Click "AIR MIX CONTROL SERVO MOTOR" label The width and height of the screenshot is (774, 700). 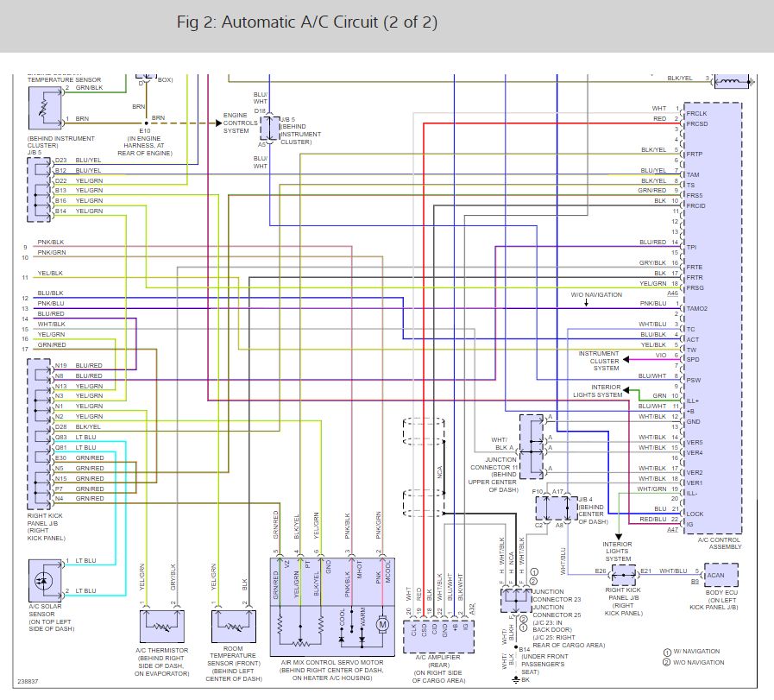332,663
